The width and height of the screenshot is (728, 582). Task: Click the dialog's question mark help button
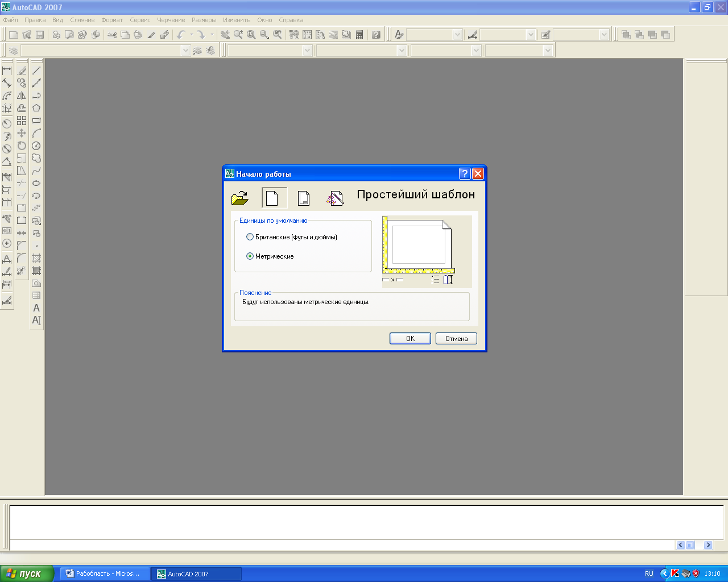coord(465,174)
